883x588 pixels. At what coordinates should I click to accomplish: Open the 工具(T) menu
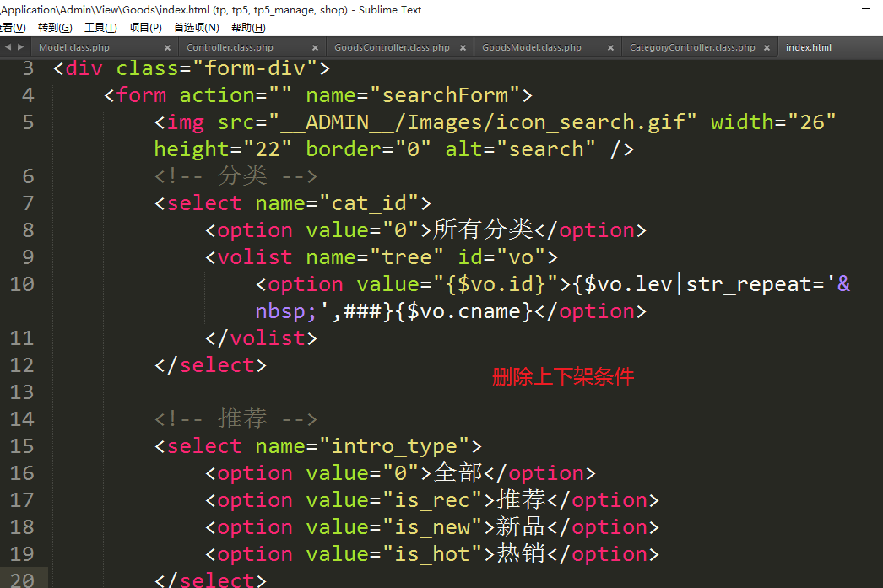click(100, 28)
